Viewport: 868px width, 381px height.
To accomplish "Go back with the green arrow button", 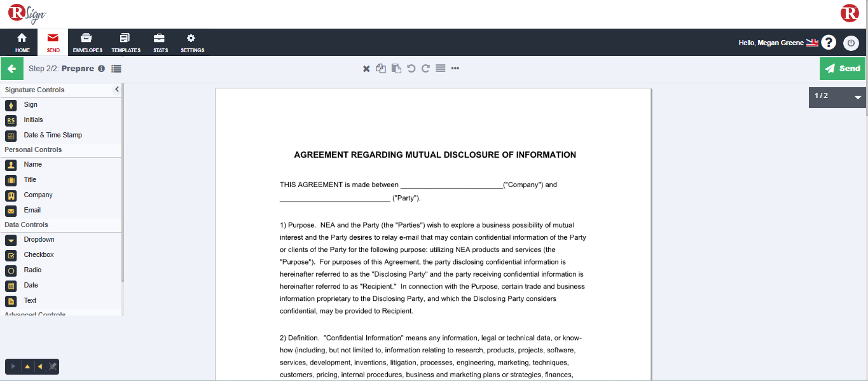I will click(x=11, y=69).
